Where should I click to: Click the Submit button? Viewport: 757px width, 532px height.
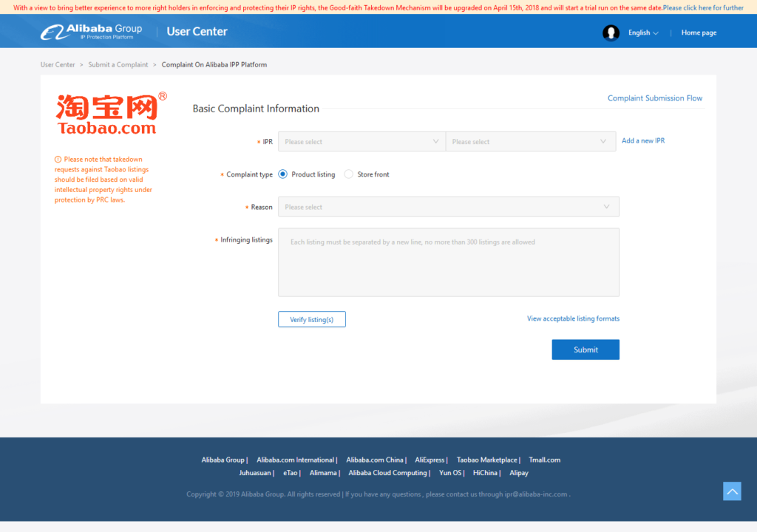click(x=585, y=349)
